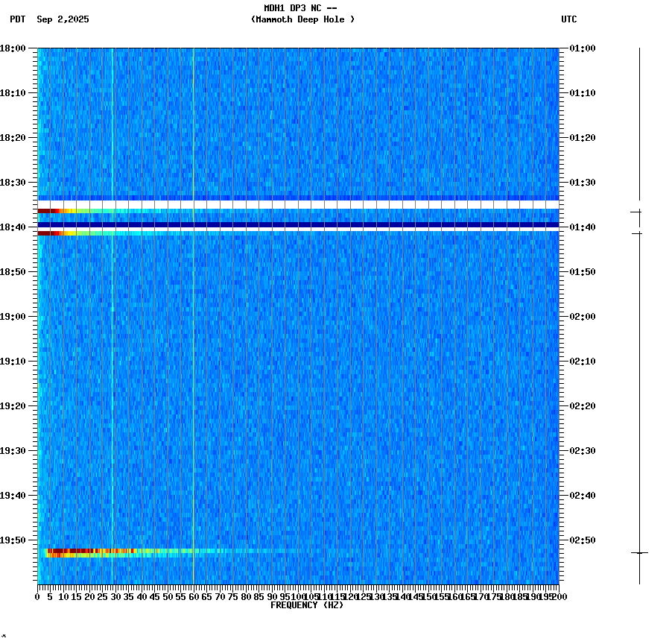Click the red event streak near 18:36
672x644 pixels.
75,212
